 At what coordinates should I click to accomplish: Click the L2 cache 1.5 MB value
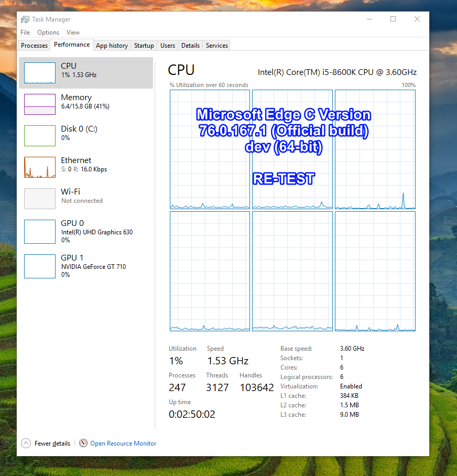[x=349, y=405]
